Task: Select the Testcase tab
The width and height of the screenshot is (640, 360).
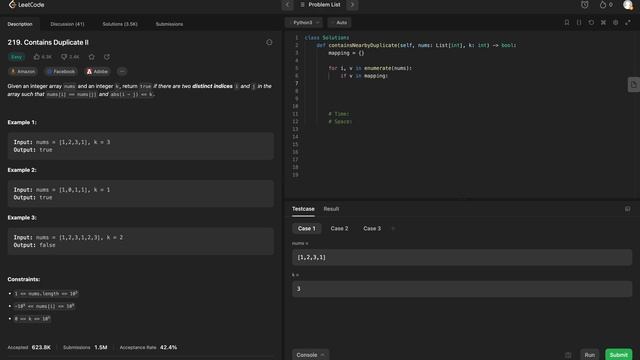Action: 303,209
